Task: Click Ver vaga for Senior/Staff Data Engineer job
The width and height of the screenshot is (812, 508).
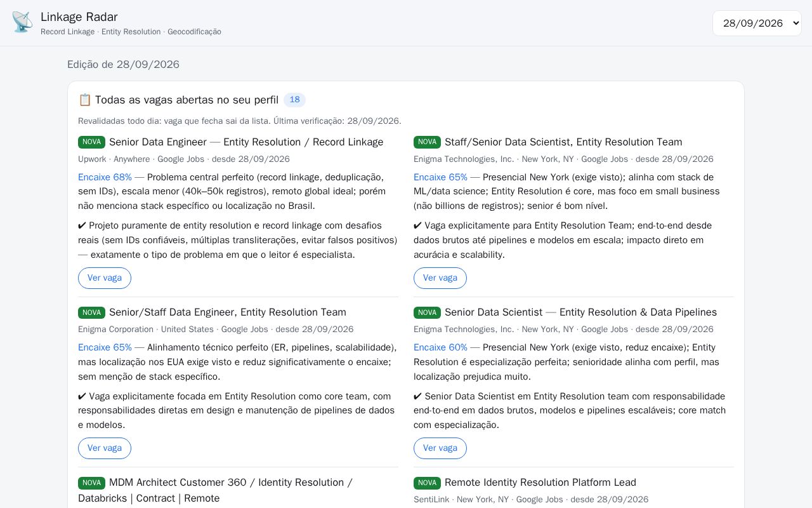Action: pyautogui.click(x=105, y=448)
